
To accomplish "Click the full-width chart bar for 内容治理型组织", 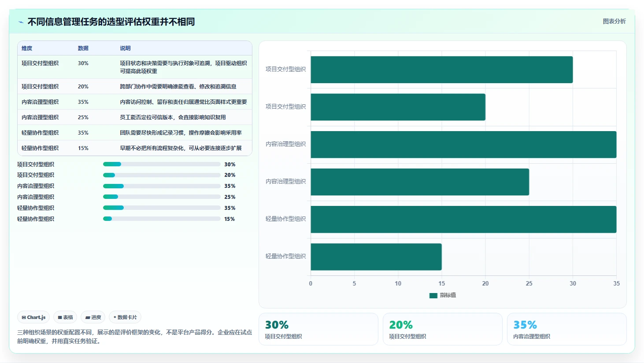I will click(x=463, y=144).
